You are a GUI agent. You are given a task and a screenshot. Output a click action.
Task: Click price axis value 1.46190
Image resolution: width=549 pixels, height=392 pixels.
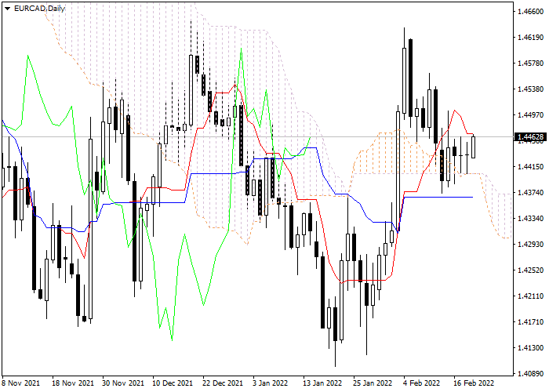tap(530, 38)
